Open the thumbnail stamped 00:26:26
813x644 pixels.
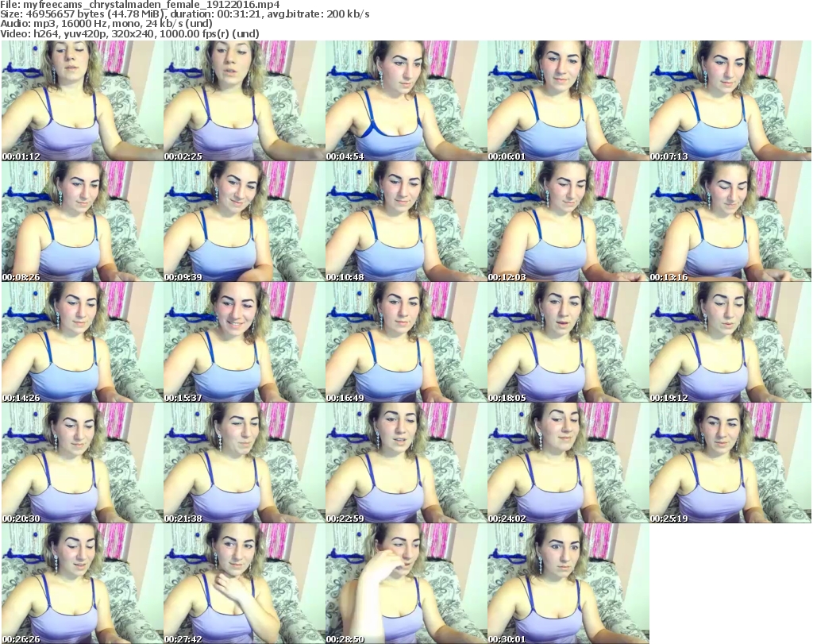coord(82,584)
